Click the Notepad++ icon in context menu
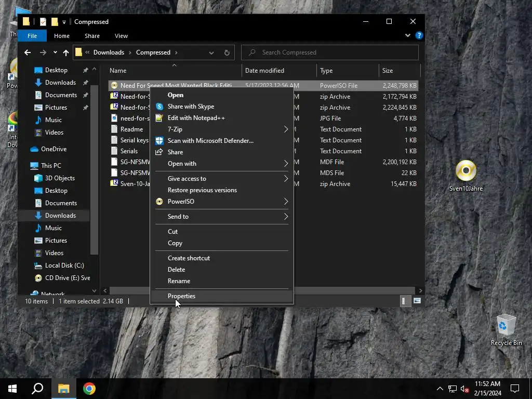Screen dimensions: 532x399 [159, 118]
